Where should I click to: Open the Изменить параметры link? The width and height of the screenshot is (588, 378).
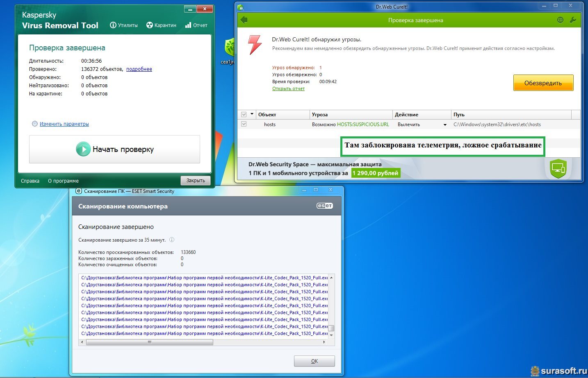tap(64, 124)
